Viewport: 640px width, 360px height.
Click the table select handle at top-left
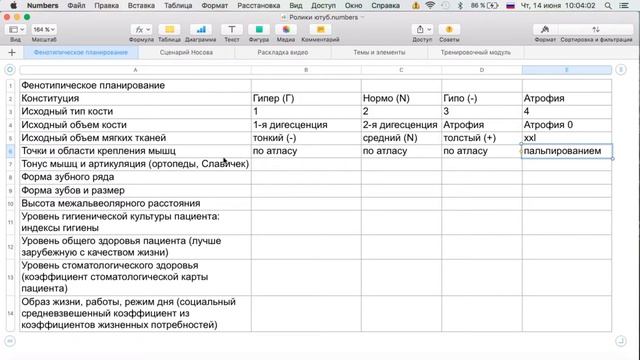tap(10, 70)
